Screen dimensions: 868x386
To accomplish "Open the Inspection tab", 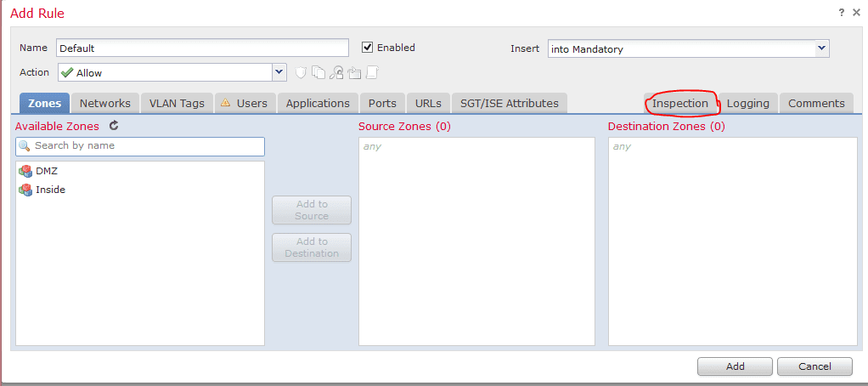I will [680, 103].
